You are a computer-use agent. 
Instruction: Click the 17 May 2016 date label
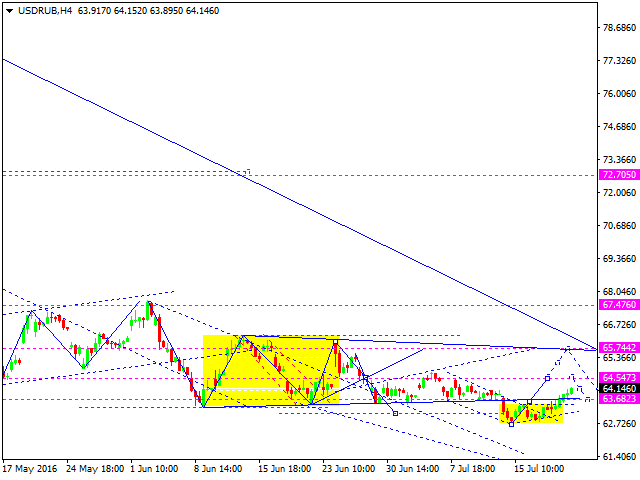coord(29,468)
